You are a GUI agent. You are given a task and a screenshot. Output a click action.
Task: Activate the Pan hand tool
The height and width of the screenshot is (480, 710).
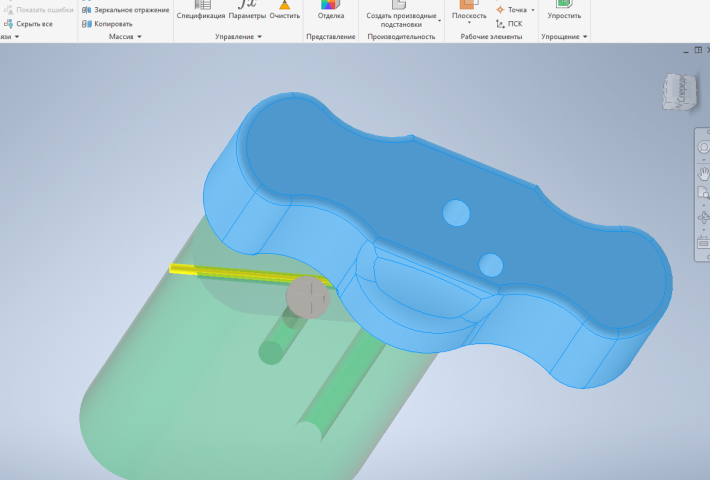(x=703, y=174)
